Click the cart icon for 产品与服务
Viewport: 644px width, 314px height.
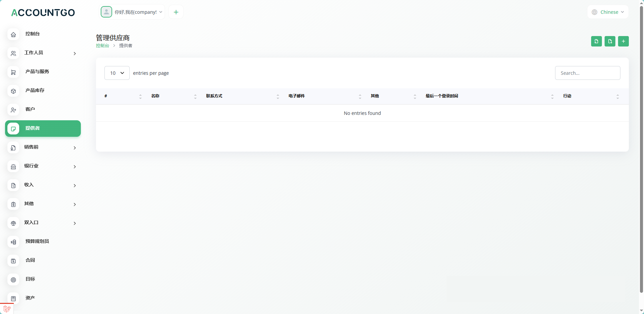(13, 72)
